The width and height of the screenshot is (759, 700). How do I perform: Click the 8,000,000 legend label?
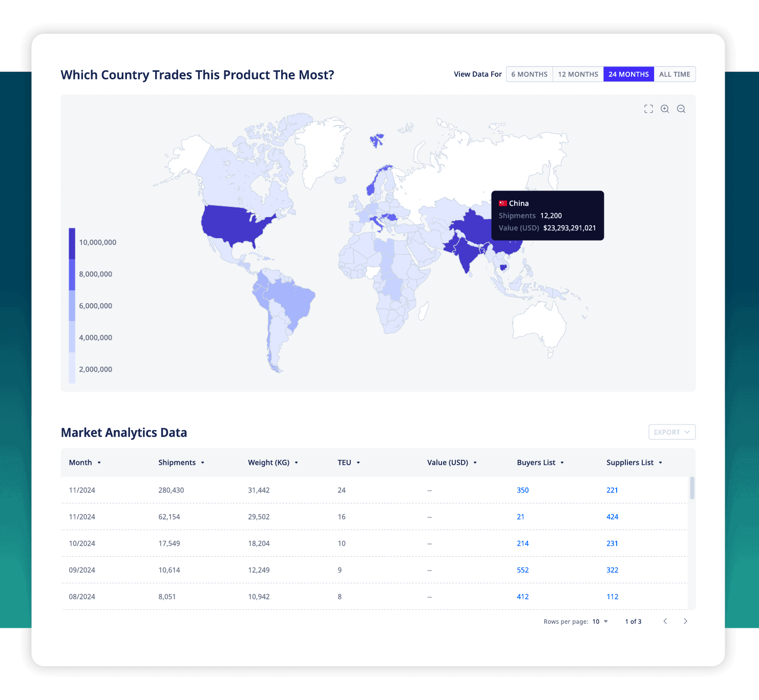96,274
